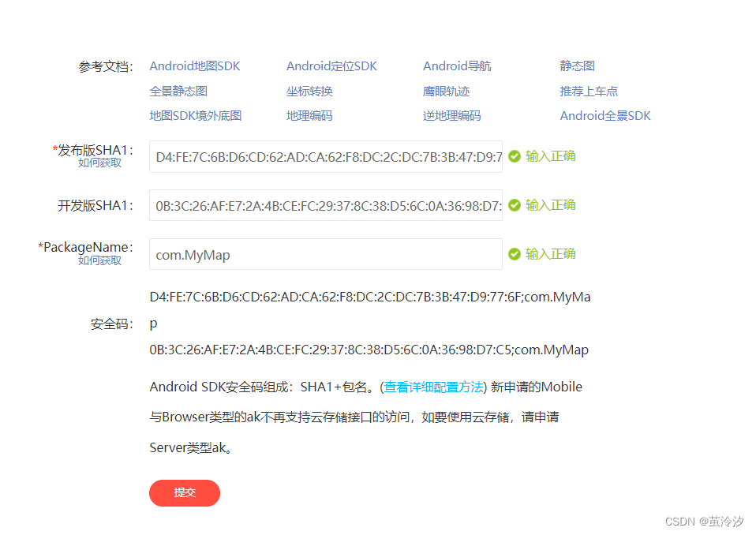Viewport: 756px width, 535px height.
Task: Click the PackageName label text
Action: click(x=88, y=247)
